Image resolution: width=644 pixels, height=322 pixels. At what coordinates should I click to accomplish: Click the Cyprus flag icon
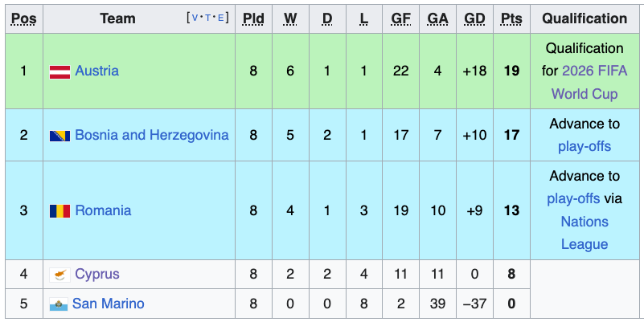60,275
